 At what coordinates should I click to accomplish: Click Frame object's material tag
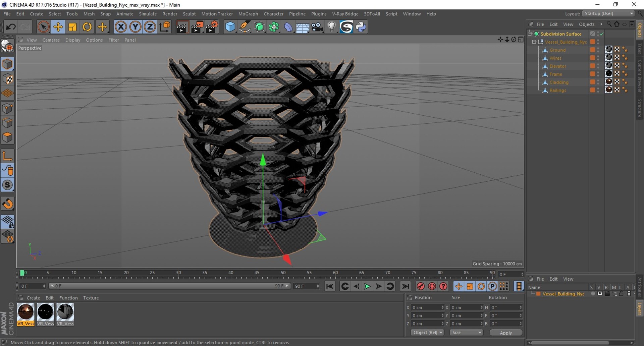pyautogui.click(x=609, y=74)
